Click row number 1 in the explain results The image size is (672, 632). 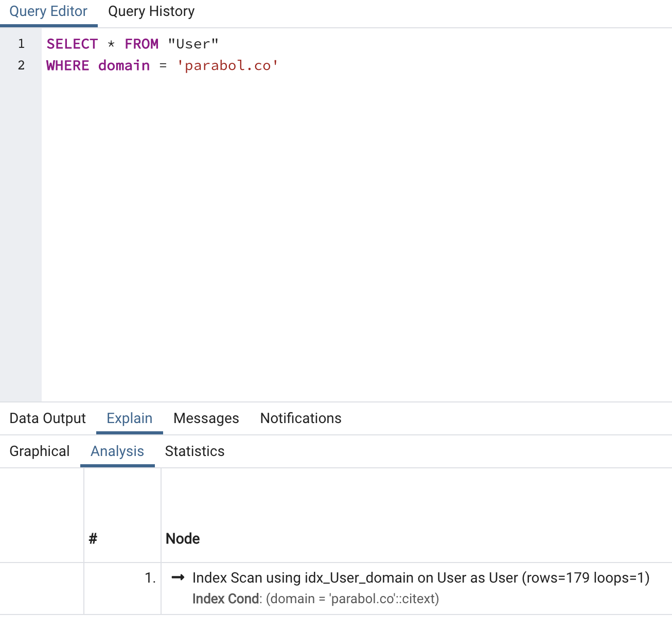pos(150,578)
